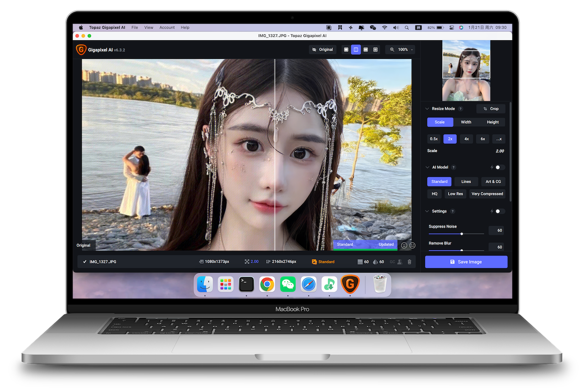Switch resize mode to Width tab
This screenshot has width=585, height=392.
(466, 122)
